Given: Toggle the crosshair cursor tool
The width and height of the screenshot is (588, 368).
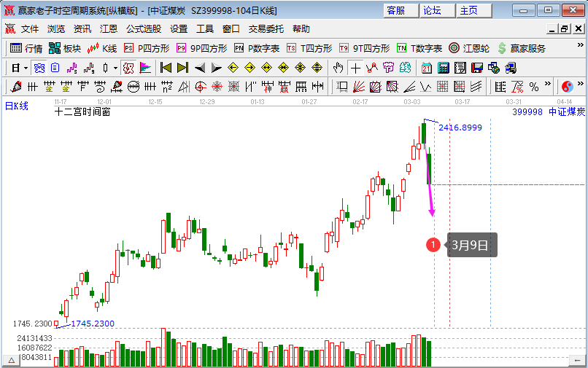Looking at the screenshot, I should (x=355, y=68).
